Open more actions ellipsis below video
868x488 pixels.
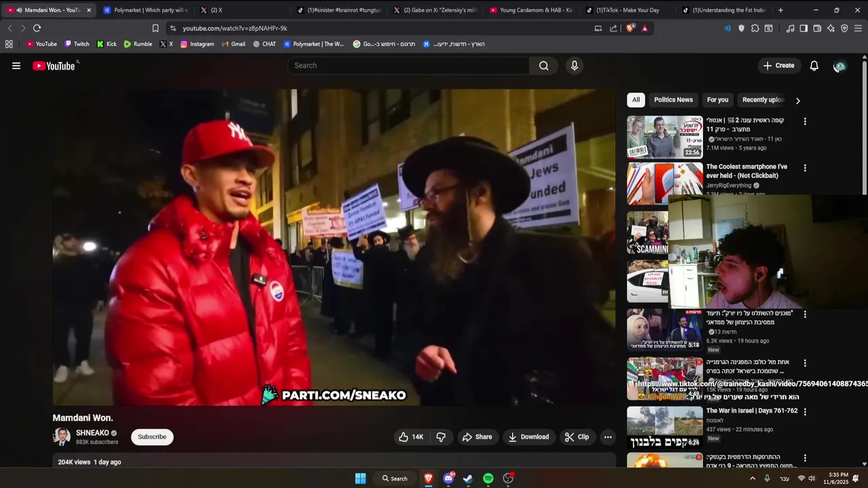coord(608,437)
